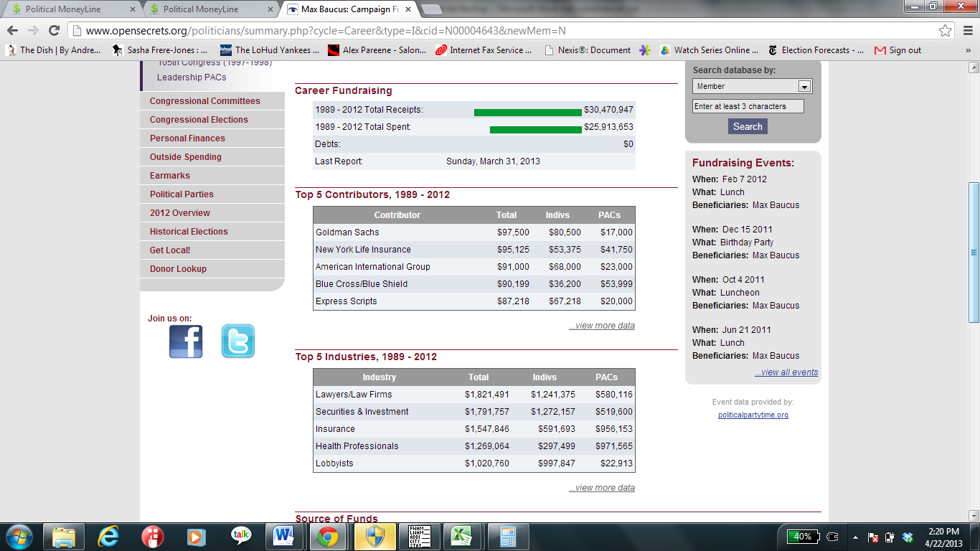Open the Election Forecasts bookmark
Viewport: 980px width, 551px height.
(816, 50)
